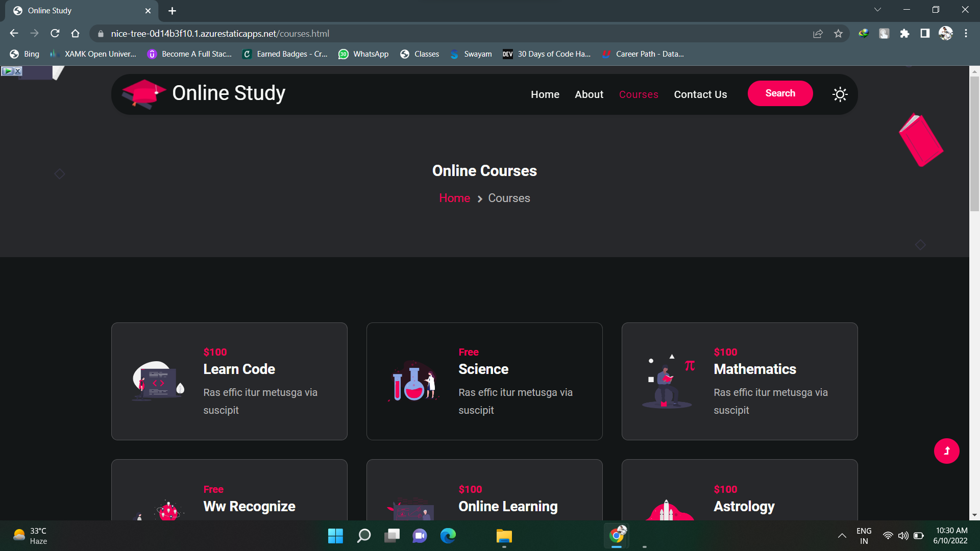Open Bing bookmark
The image size is (980, 551).
24,54
